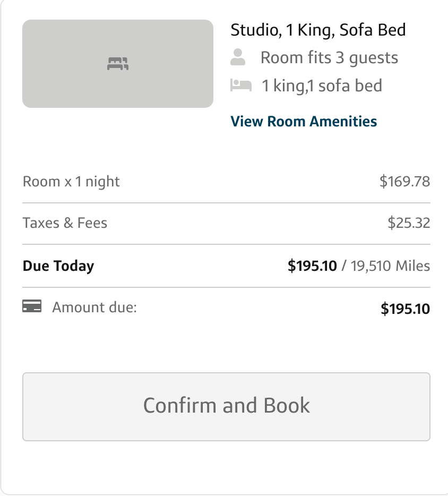Click the 'Room fits 3 guests' text
The width and height of the screenshot is (448, 496).
(329, 57)
